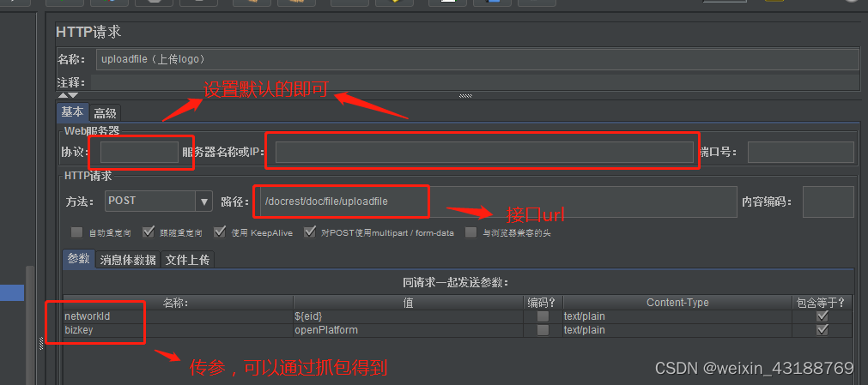868x385 pixels.
Task: Uncheck the 跟随重定向 checkbox
Action: [148, 232]
